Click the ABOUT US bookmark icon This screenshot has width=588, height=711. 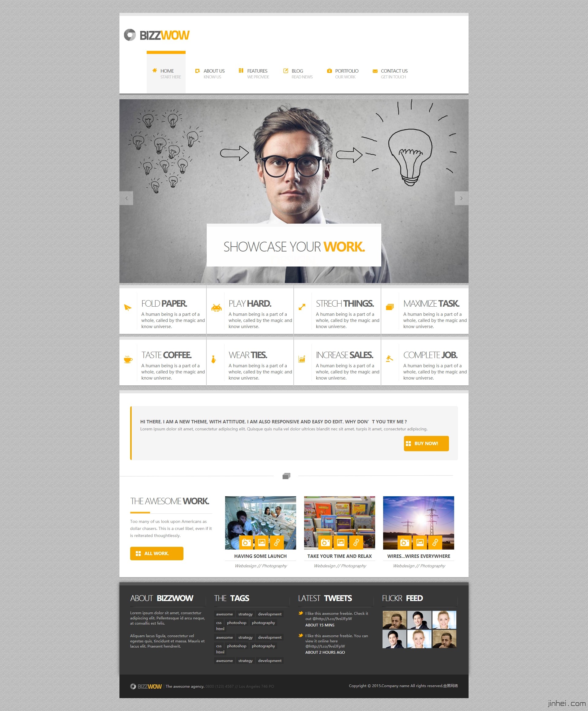click(196, 70)
